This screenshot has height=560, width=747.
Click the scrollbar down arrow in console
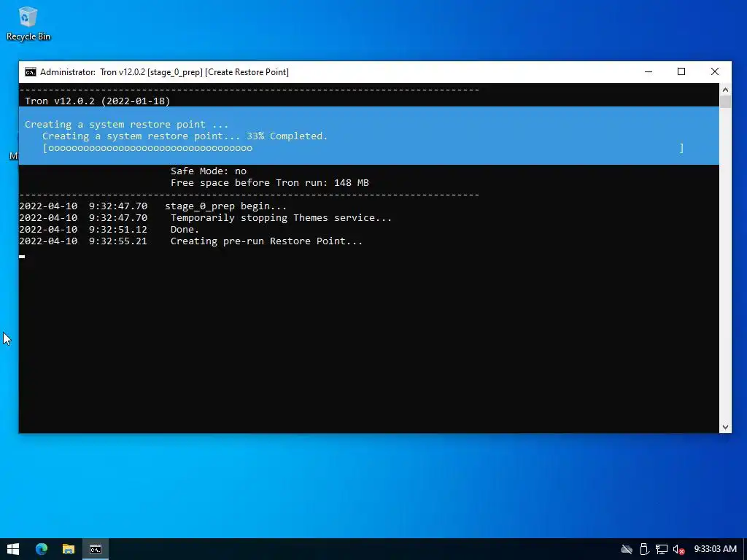pyautogui.click(x=725, y=427)
